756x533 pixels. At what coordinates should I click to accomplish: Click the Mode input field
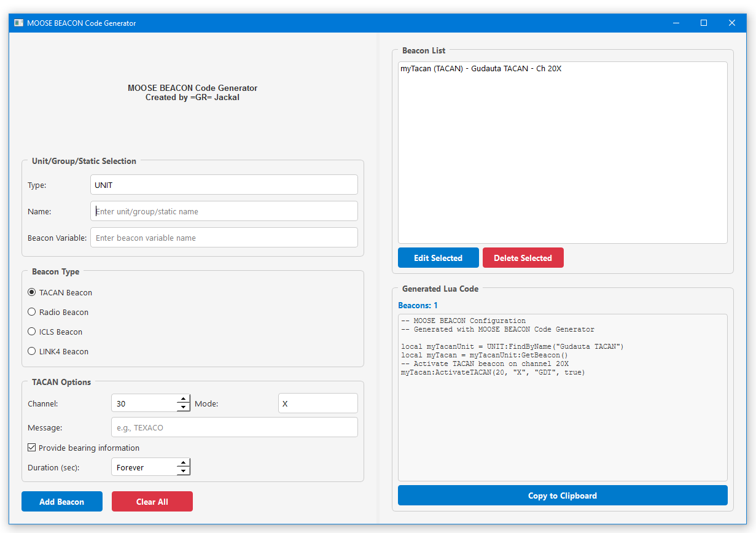pos(318,403)
